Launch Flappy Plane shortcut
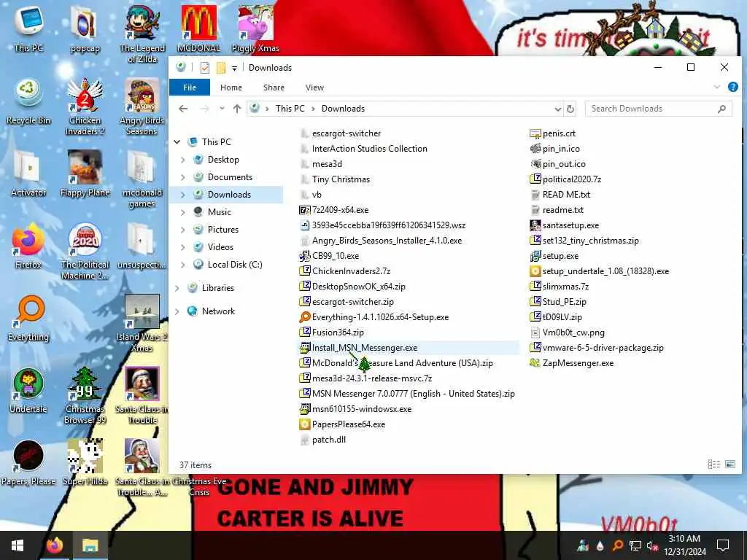 (x=85, y=174)
